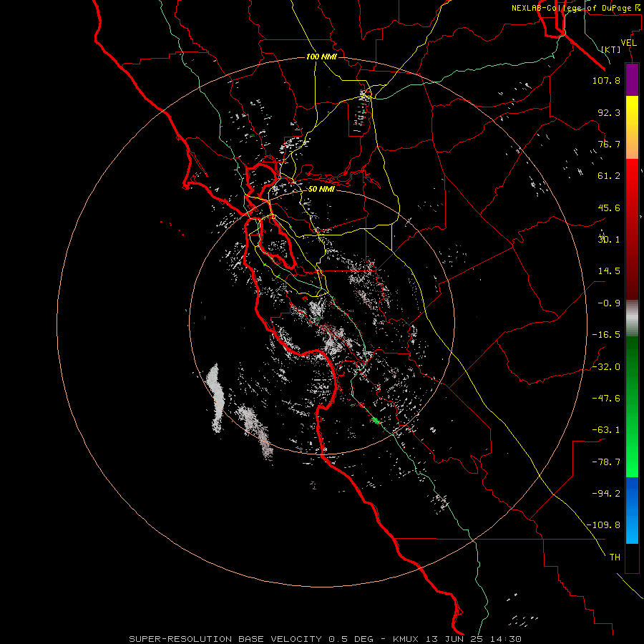Image resolution: width=644 pixels, height=644 pixels.
Task: Click the "[KT]" units label
Action: click(x=611, y=49)
